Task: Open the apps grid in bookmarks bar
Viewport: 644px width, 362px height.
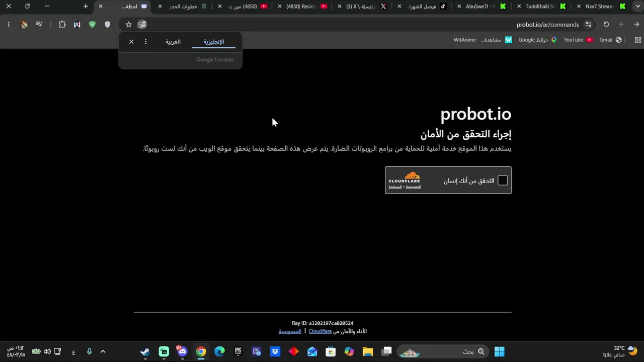Action: click(x=638, y=40)
